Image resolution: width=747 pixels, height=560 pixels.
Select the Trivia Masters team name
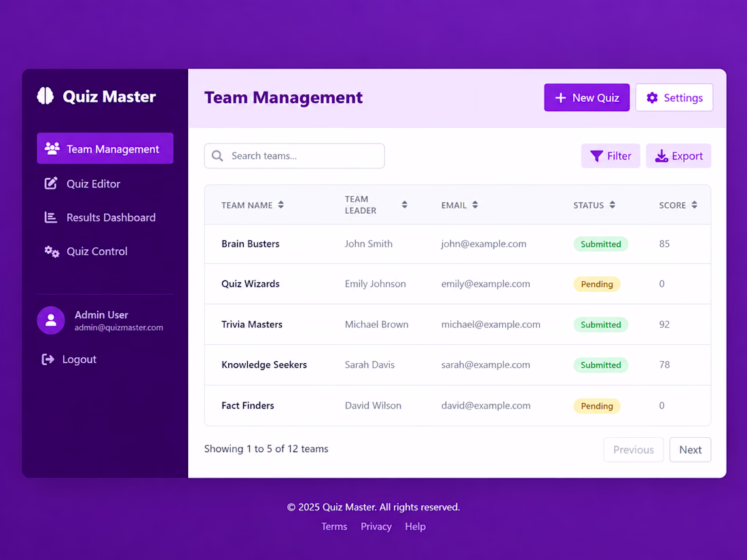click(252, 324)
